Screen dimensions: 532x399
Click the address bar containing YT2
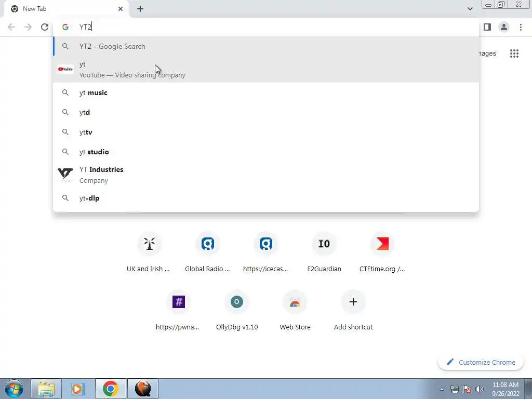[266, 27]
